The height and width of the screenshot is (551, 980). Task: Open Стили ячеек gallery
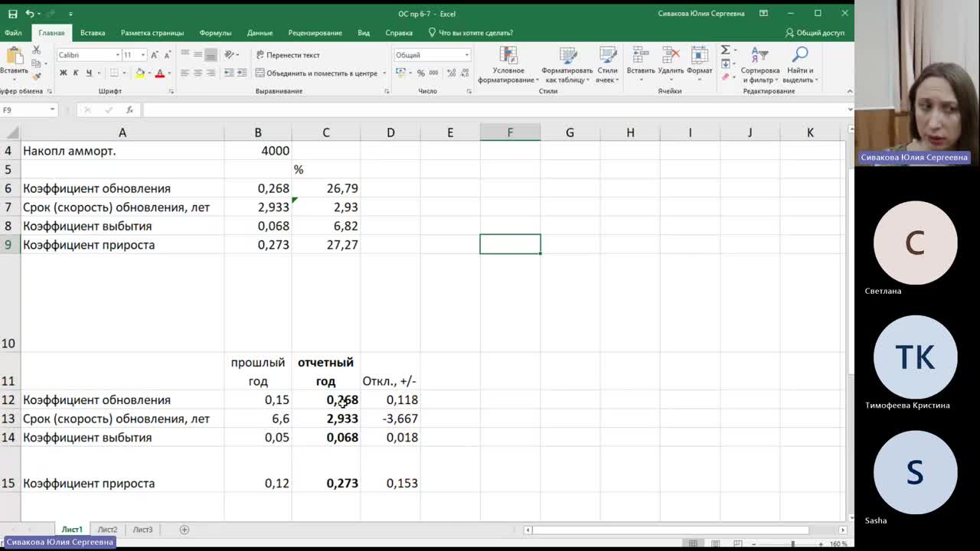pos(607,65)
